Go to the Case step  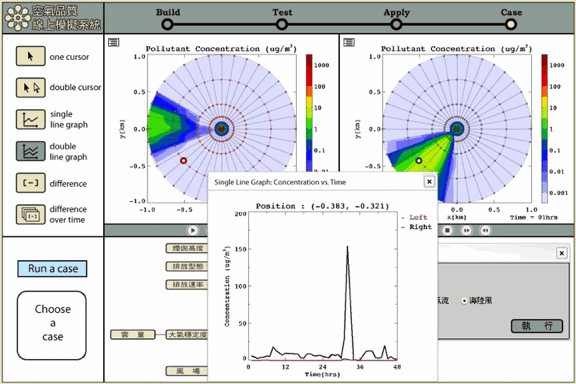click(511, 25)
